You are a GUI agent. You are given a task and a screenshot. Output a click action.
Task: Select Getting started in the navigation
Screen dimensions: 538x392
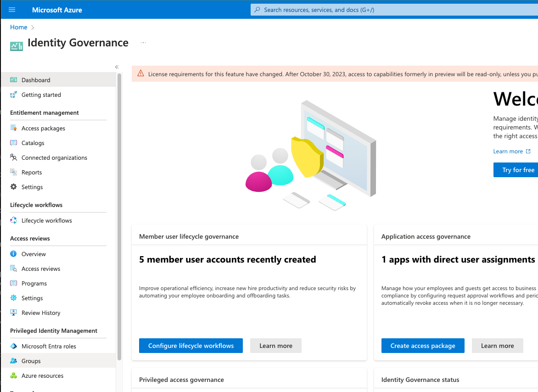(x=41, y=95)
